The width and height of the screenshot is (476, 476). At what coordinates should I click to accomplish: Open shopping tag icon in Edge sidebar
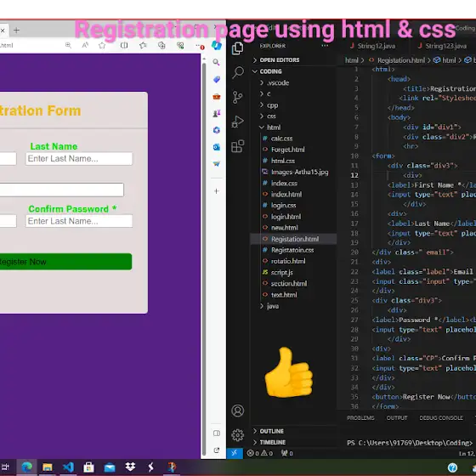click(217, 80)
